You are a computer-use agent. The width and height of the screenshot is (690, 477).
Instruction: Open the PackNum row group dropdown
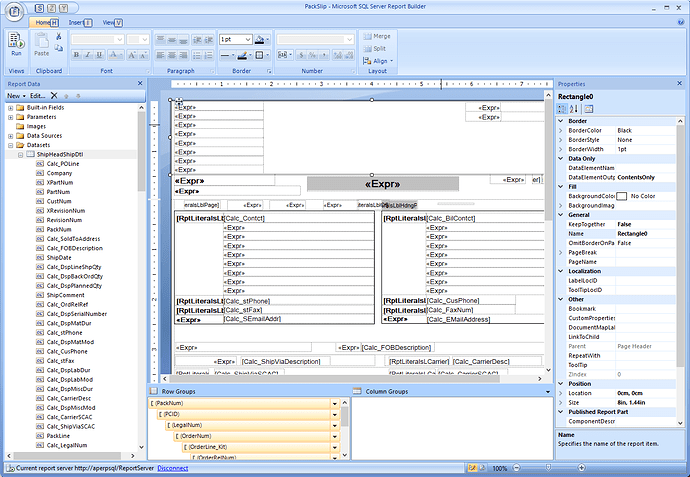pos(335,404)
